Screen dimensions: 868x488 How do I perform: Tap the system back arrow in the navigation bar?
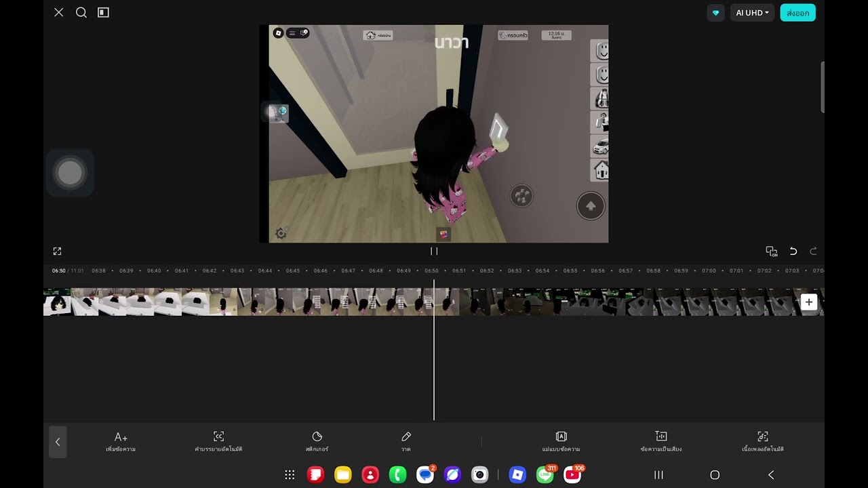771,475
